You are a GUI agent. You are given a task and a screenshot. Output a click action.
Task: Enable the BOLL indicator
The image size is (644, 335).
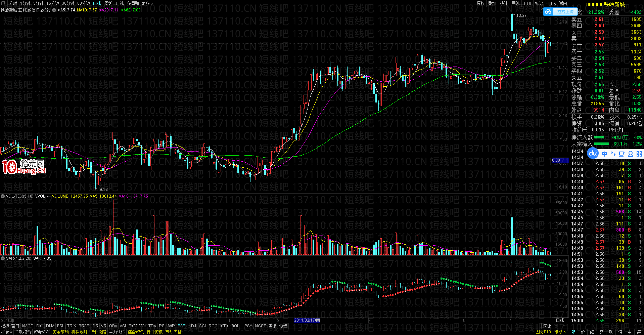click(236, 326)
